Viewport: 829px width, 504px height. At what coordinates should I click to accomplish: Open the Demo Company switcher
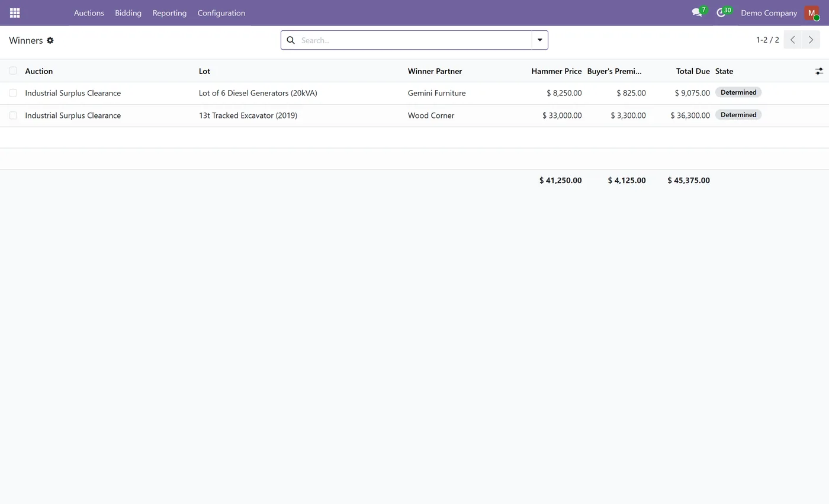point(769,13)
